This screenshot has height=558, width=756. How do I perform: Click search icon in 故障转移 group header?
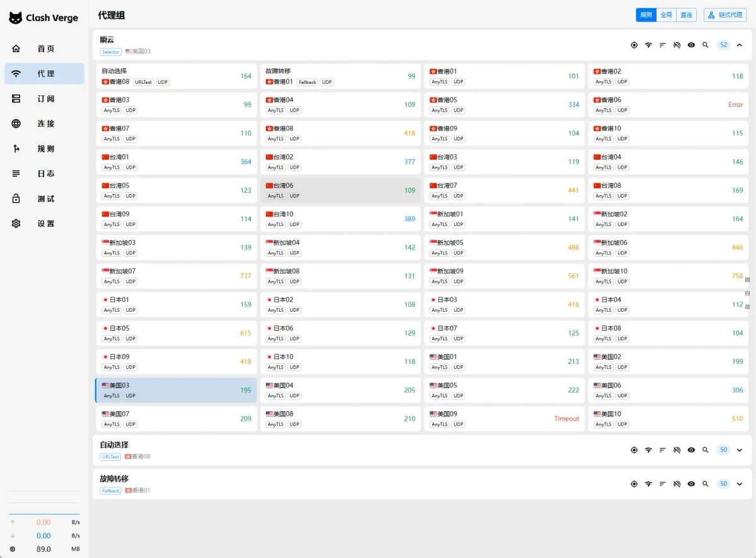pyautogui.click(x=706, y=484)
